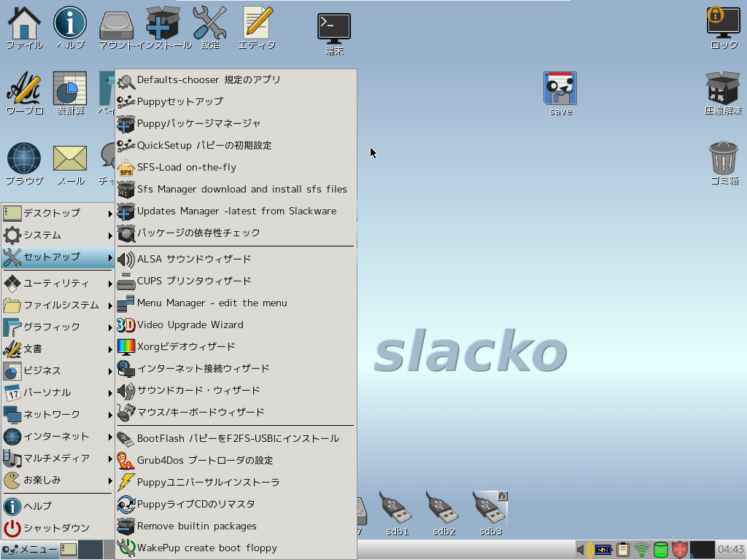Viewport: 747px width, 560px height.
Task: Launch CUPS プリンタウィザード
Action: (236, 281)
